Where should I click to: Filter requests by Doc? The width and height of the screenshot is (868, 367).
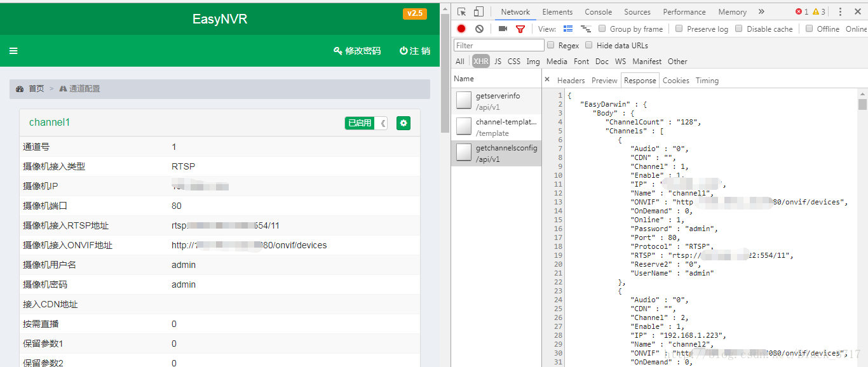tap(602, 62)
